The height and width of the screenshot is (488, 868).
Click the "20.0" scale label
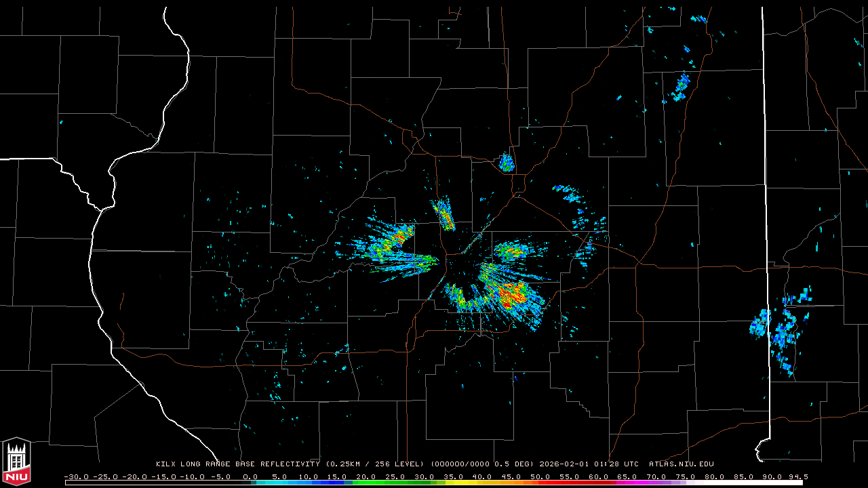[367, 476]
